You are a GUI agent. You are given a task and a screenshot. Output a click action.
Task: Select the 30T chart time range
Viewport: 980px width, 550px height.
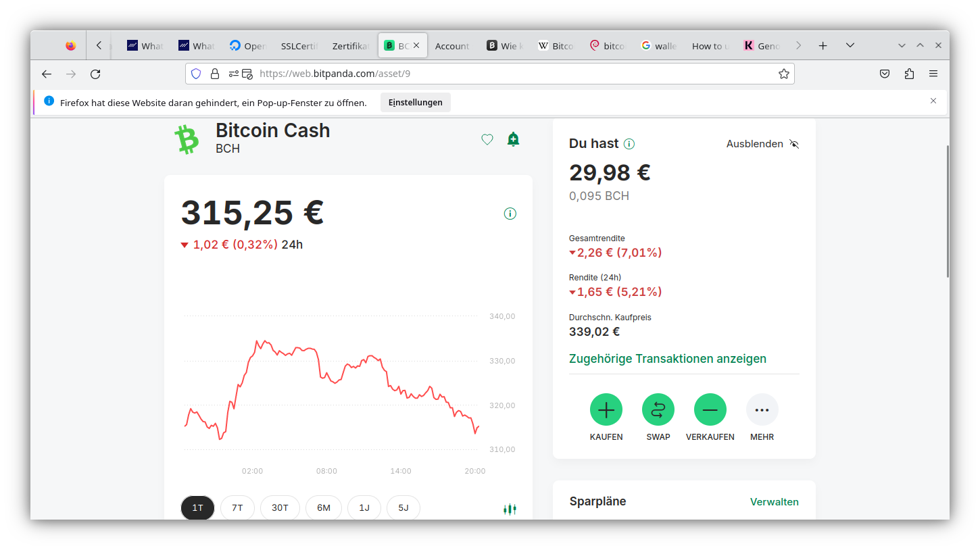tap(280, 508)
